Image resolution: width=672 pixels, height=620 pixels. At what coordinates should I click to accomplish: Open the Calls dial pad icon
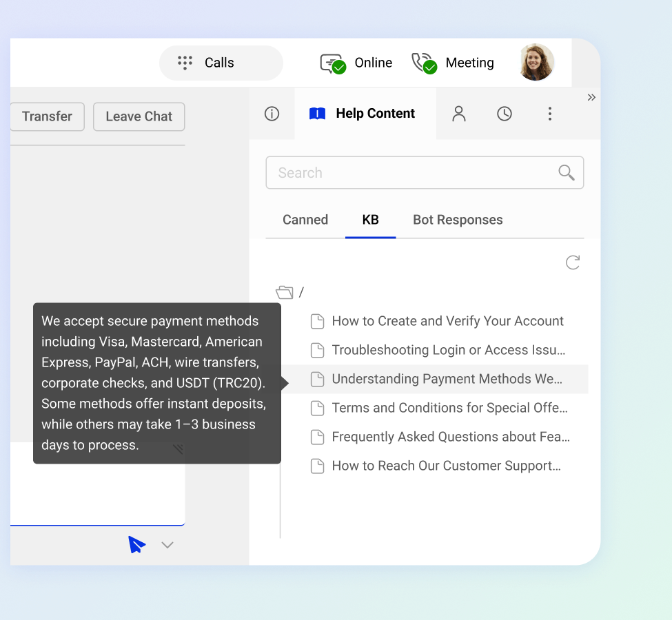[185, 63]
